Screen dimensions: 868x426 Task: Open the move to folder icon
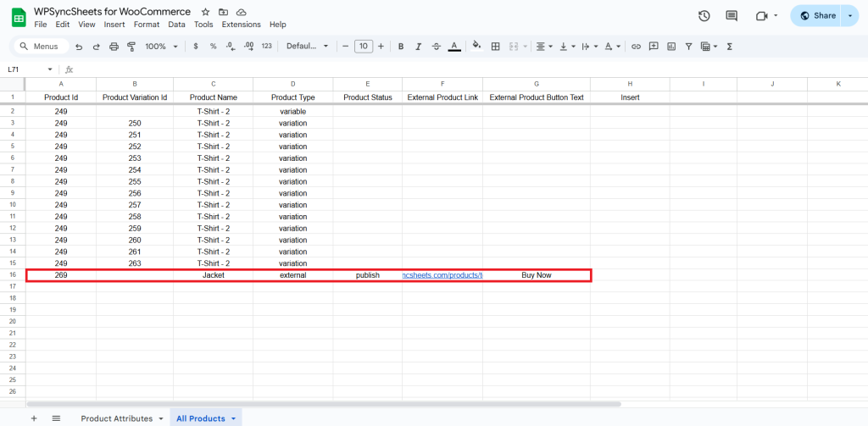tap(223, 12)
